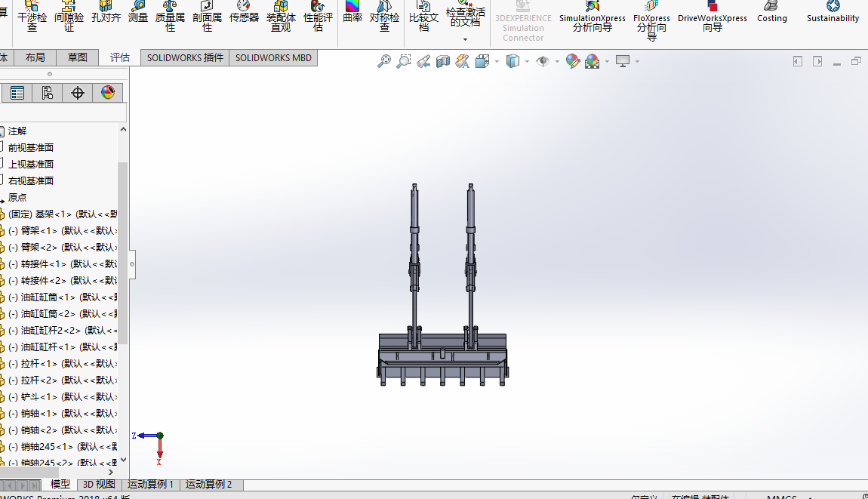Image resolution: width=868 pixels, height=499 pixels.
Task: Open the SOLIDWORKS 插件 tab
Action: point(185,57)
